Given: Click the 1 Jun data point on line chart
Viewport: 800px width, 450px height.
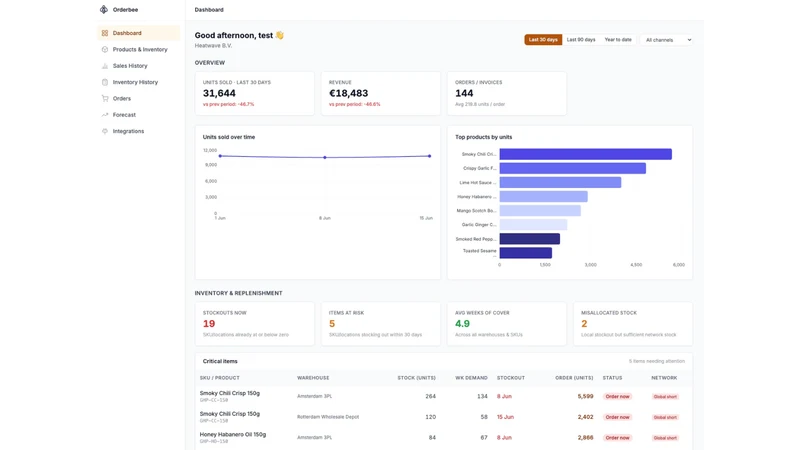Looking at the screenshot, I should click(x=220, y=156).
